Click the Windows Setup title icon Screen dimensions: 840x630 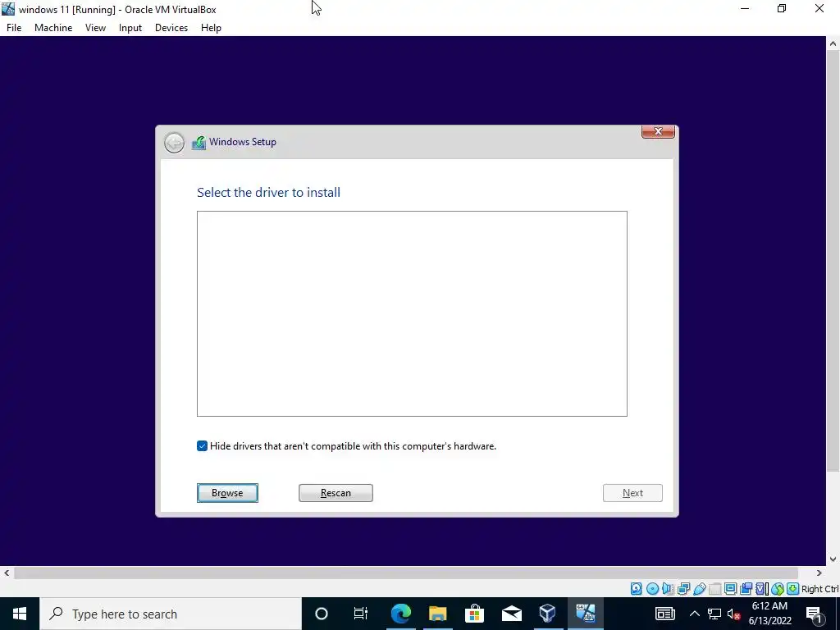199,143
